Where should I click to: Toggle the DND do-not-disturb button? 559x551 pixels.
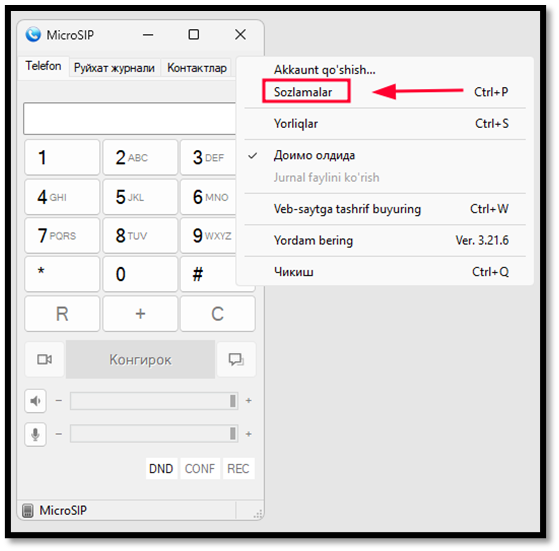click(x=161, y=468)
